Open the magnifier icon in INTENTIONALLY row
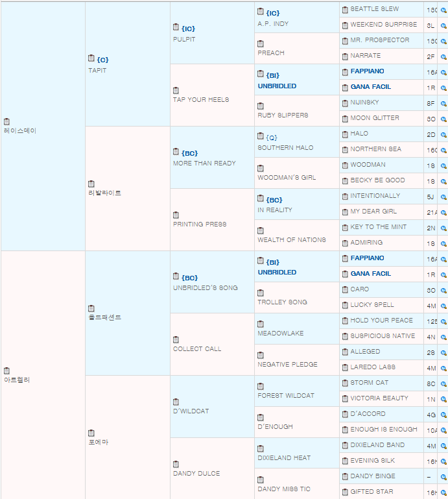Image resolution: width=448 pixels, height=499 pixels. 443,197
